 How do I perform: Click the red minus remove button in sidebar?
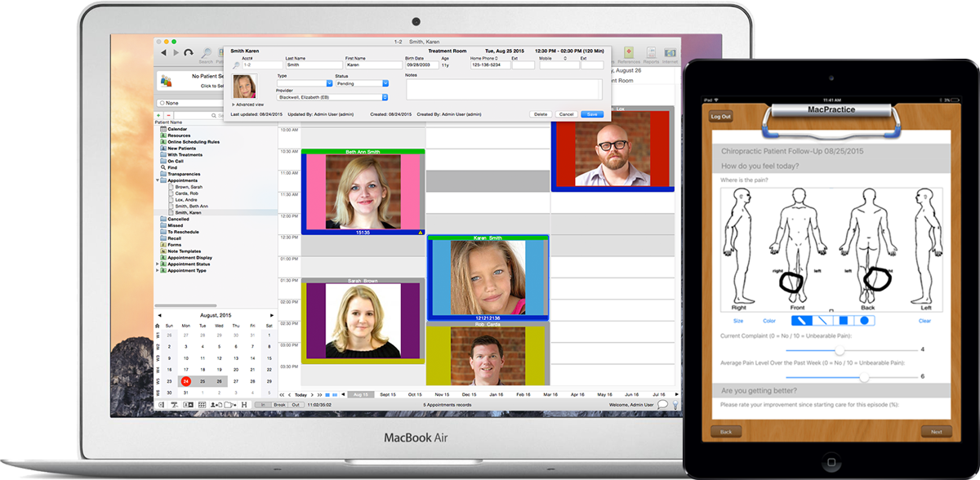pos(168,115)
